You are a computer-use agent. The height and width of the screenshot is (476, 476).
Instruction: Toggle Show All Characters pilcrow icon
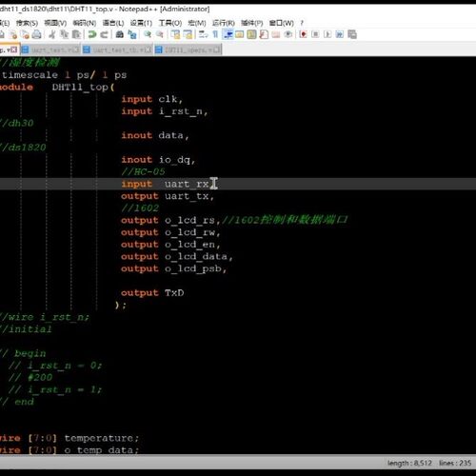tap(215, 34)
